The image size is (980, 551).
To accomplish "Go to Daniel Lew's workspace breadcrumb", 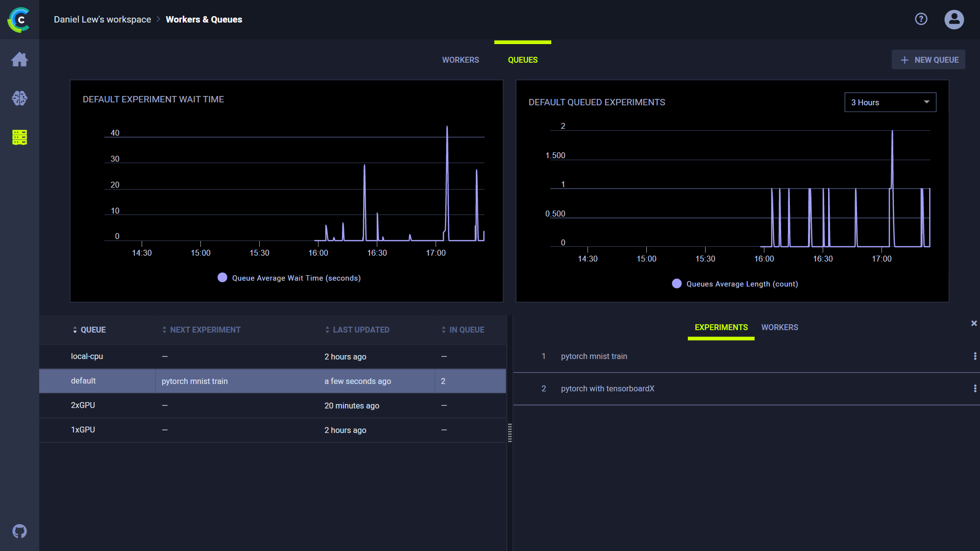I will tap(102, 20).
